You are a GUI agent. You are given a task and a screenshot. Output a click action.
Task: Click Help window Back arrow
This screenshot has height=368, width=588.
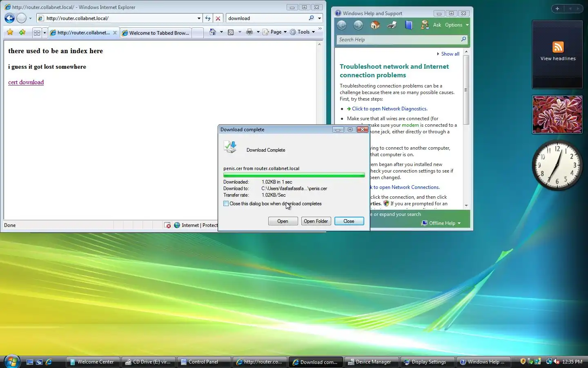[342, 25]
